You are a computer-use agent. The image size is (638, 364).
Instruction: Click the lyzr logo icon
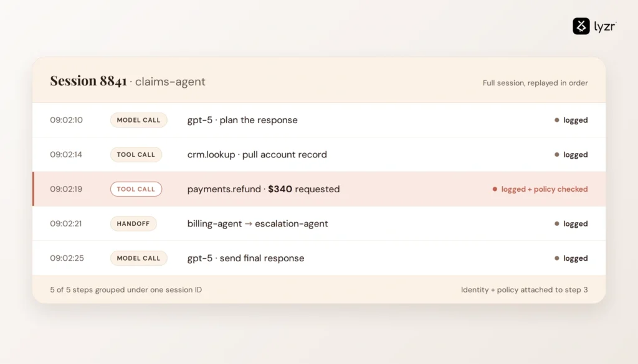581,26
